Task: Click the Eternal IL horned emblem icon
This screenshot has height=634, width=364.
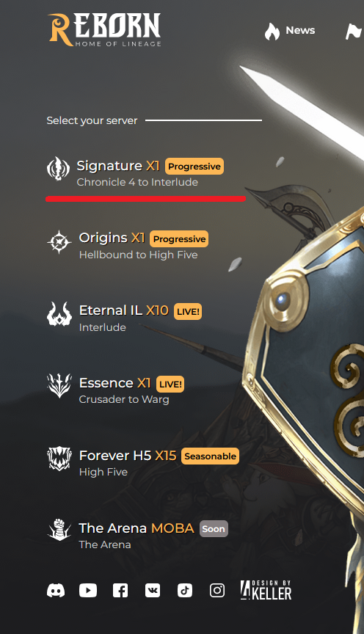Action: point(59,314)
